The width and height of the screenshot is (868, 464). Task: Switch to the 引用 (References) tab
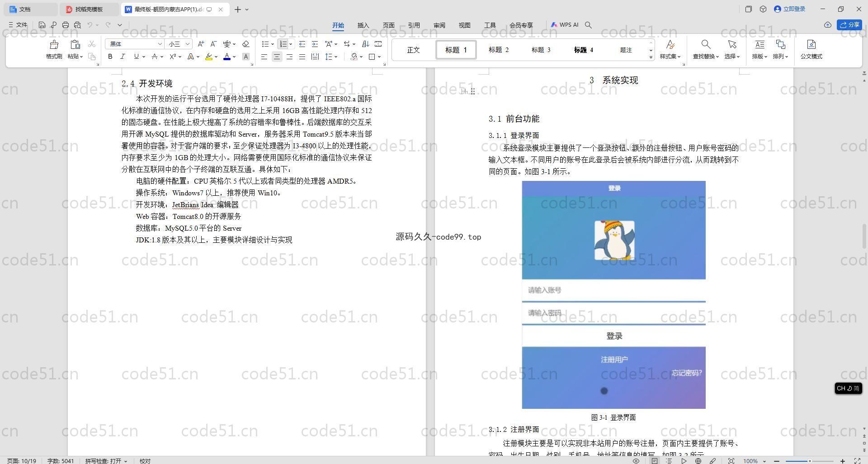pos(414,25)
